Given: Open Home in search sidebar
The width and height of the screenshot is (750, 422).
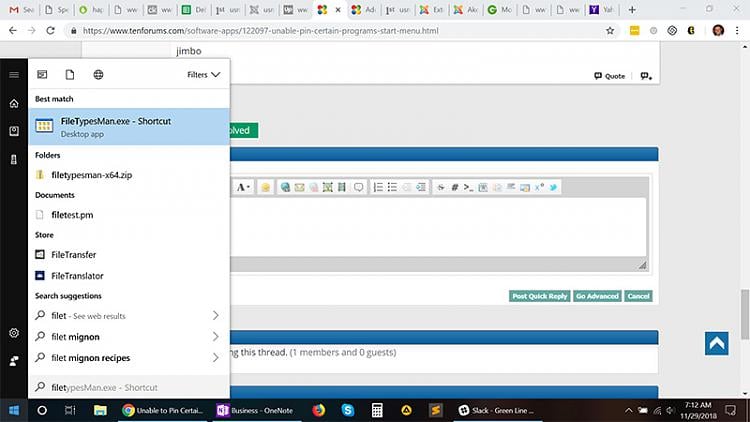Looking at the screenshot, I should tap(14, 103).
